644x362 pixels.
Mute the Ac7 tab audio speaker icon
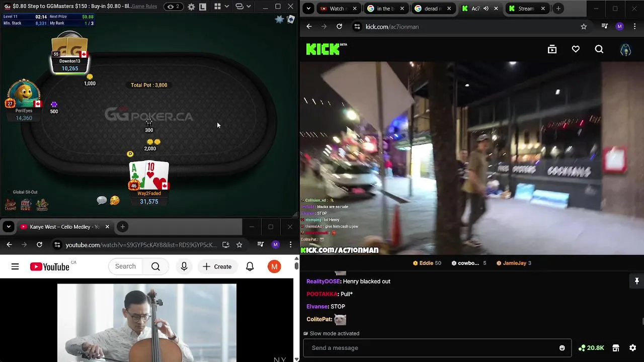pyautogui.click(x=486, y=9)
